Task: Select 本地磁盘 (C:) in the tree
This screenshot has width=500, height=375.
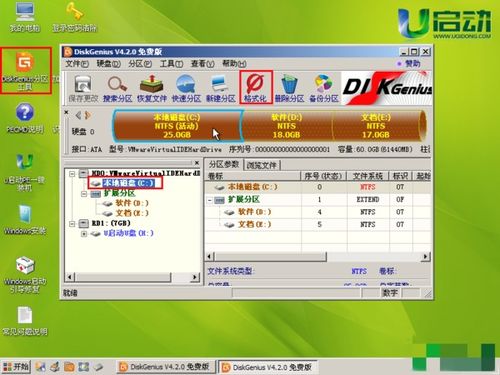Action: coord(128,183)
